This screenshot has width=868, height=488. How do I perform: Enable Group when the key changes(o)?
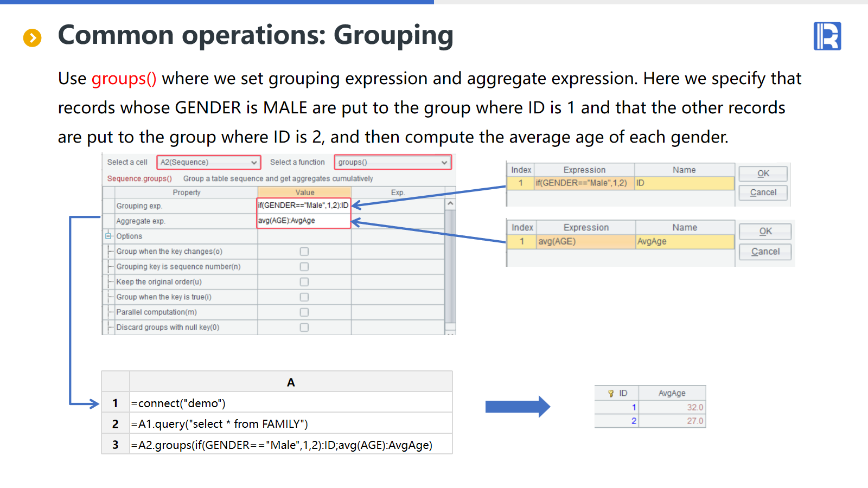[304, 252]
